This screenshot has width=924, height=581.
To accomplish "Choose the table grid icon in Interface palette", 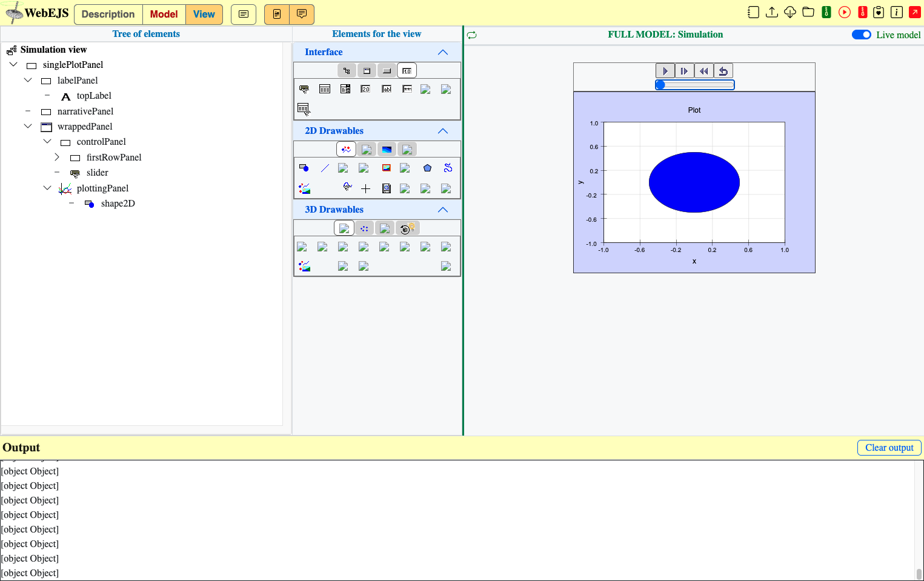I will click(x=325, y=89).
